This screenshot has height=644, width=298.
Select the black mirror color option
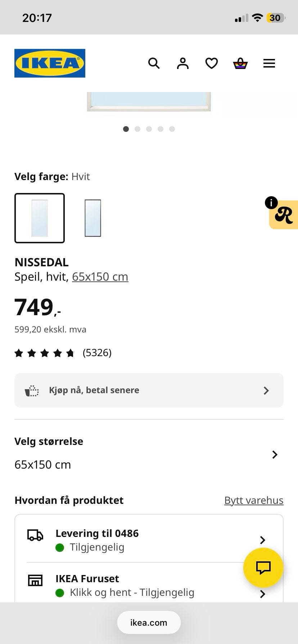point(93,218)
